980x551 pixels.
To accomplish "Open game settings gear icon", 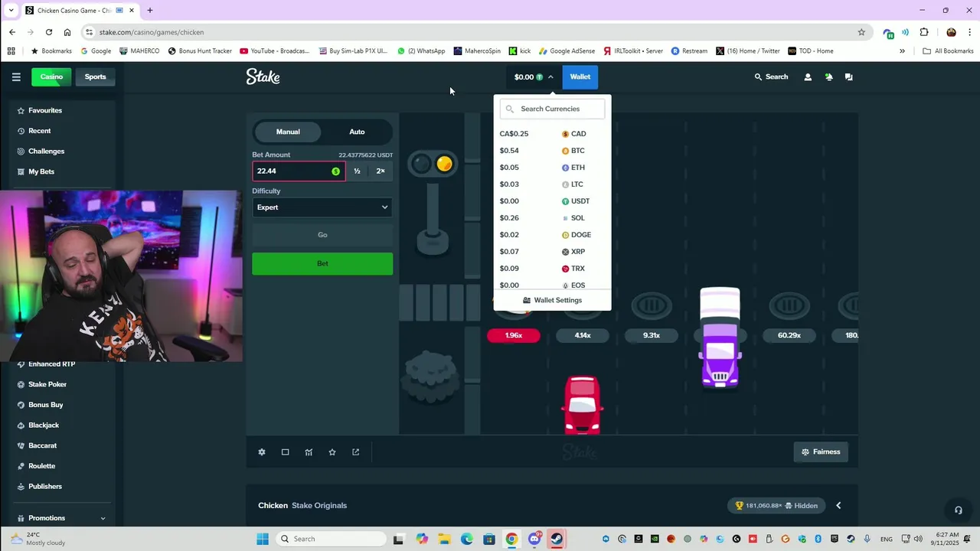I will [262, 452].
